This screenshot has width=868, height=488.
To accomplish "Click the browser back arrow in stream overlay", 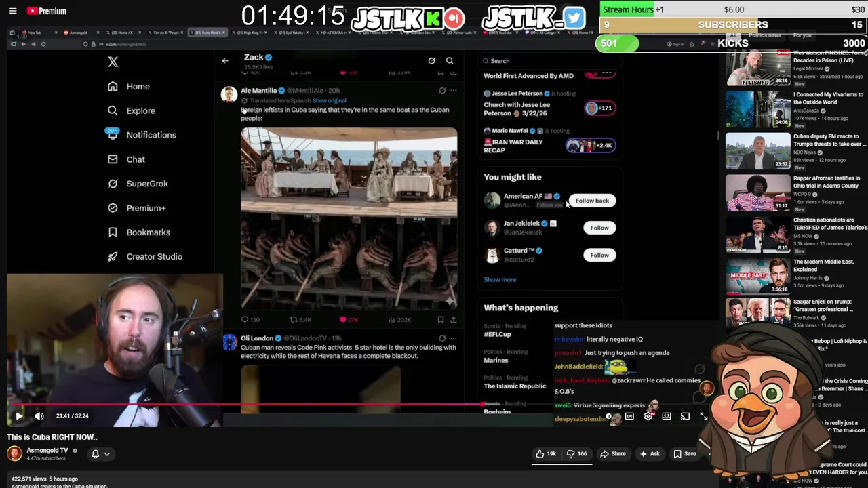I will coord(23,44).
